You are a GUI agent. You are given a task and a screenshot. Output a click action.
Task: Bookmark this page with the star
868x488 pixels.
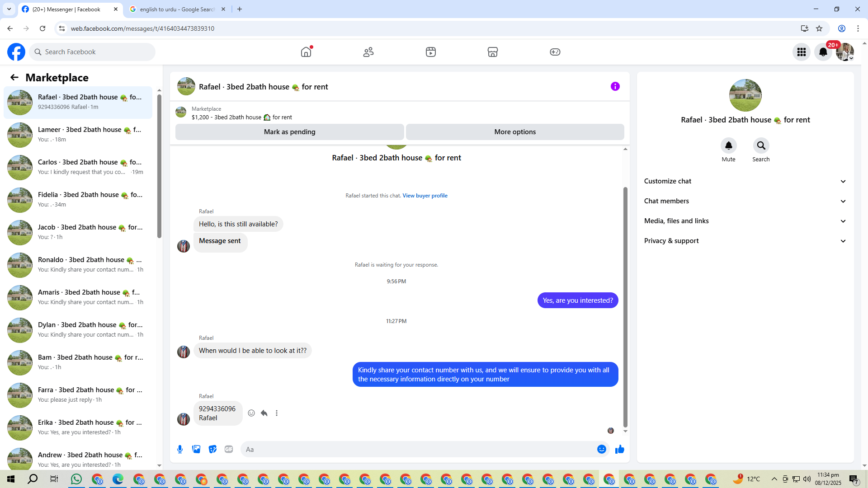pyautogui.click(x=819, y=28)
